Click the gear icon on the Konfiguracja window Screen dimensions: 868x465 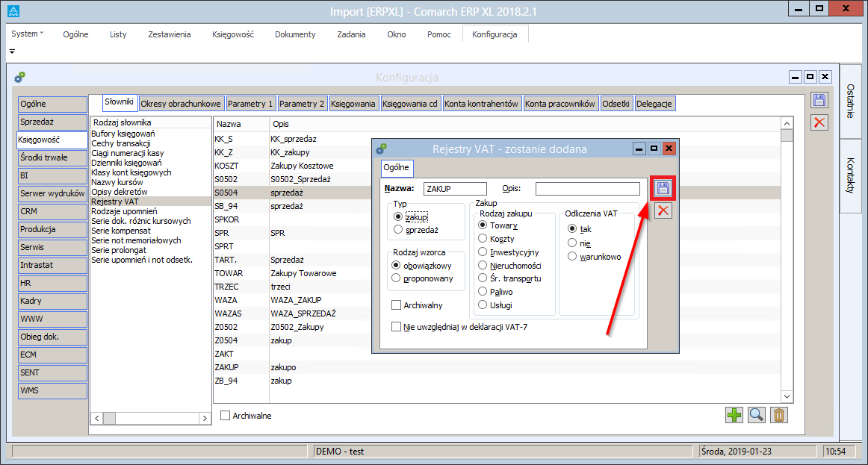(19, 76)
